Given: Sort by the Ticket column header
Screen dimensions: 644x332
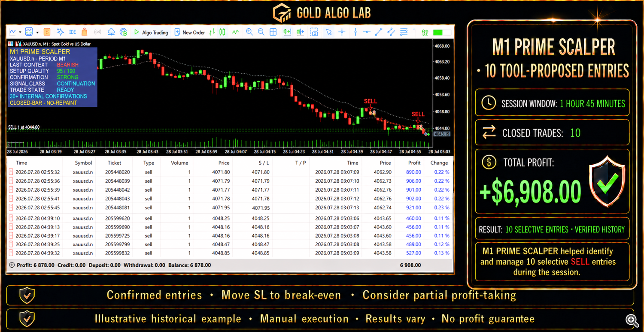Looking at the screenshot, I should point(114,163).
